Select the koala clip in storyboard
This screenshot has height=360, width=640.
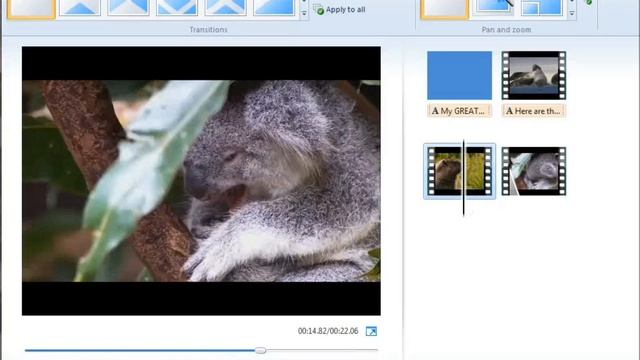coord(533,171)
